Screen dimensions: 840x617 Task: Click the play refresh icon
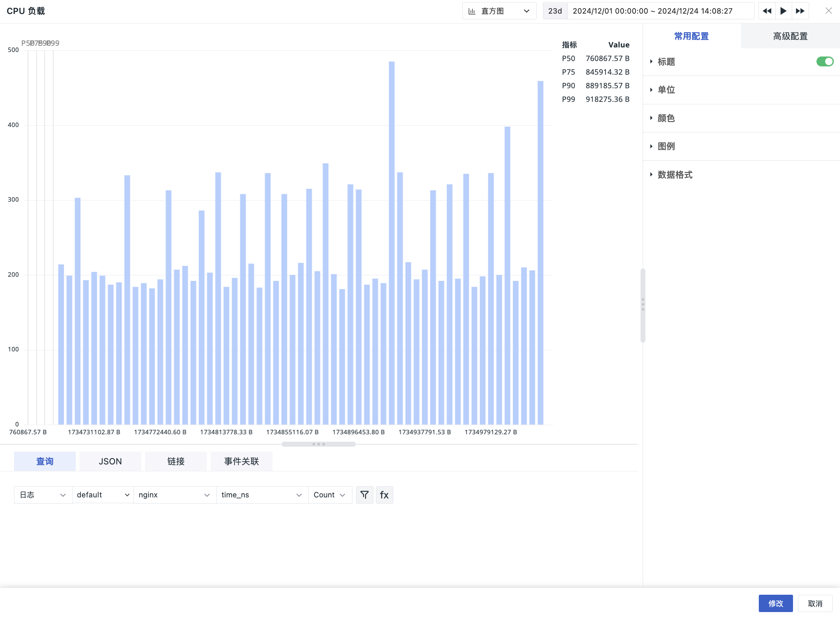(x=784, y=11)
